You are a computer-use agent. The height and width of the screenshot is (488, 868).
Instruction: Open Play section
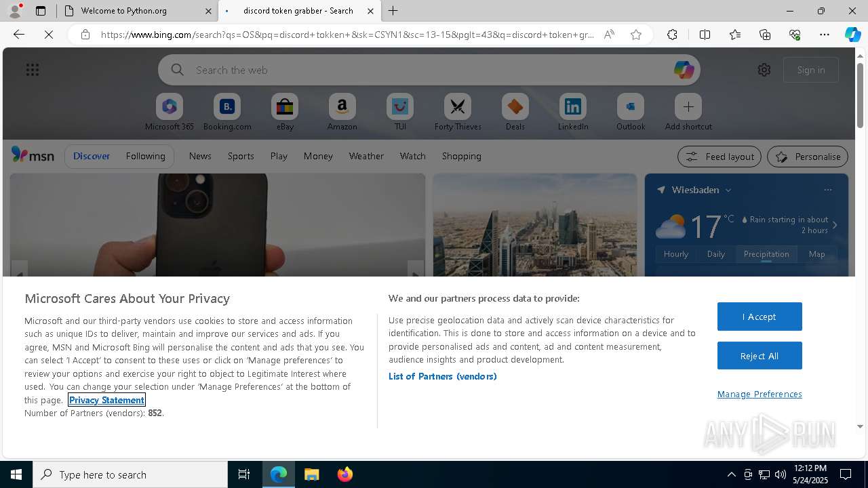(279, 156)
